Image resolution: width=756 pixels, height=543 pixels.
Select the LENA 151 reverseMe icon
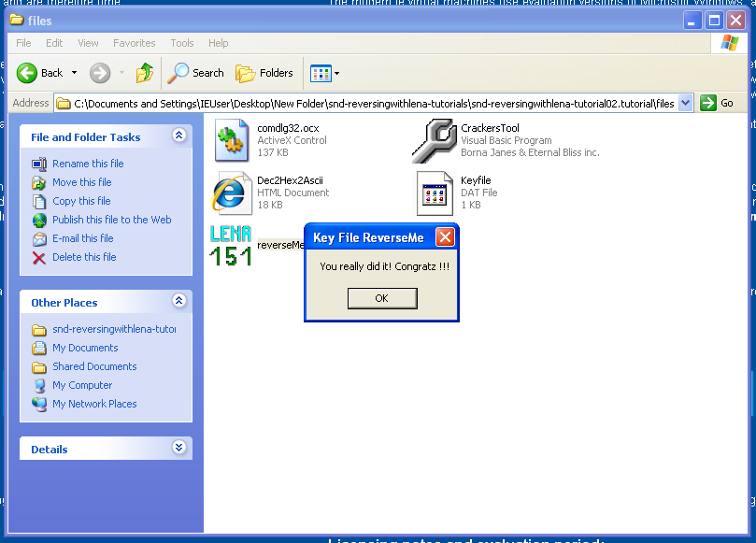coord(231,246)
